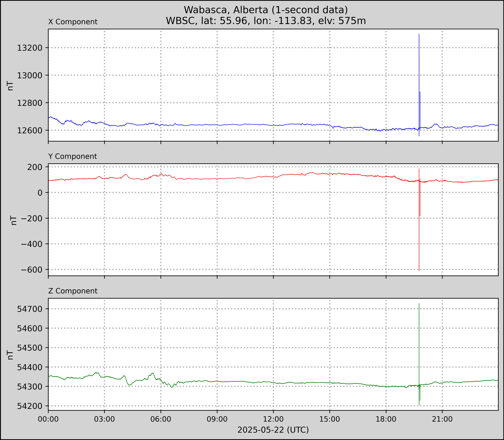Click the 15:00 time tick label

tap(330, 419)
